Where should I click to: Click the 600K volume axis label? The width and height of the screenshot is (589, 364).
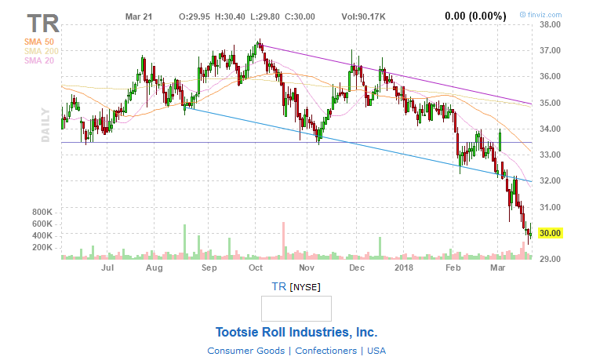point(42,224)
